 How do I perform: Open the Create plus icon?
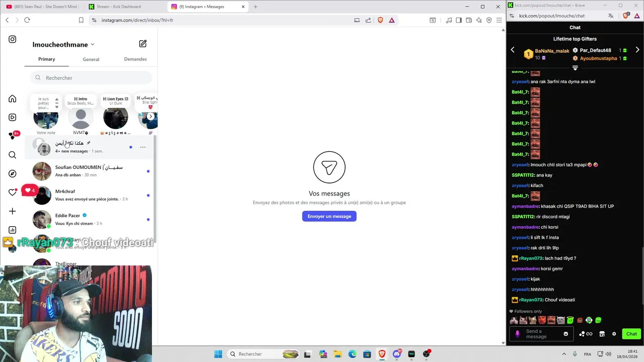12,211
